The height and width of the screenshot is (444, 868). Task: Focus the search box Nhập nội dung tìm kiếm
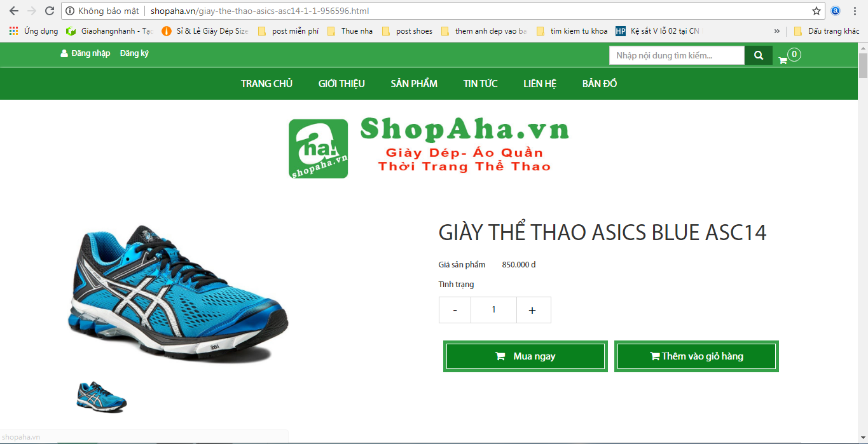click(677, 55)
